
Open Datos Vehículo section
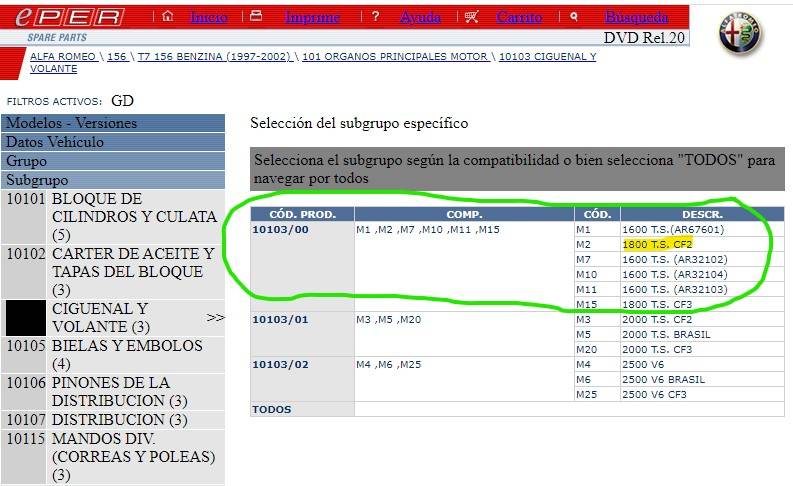tap(113, 142)
